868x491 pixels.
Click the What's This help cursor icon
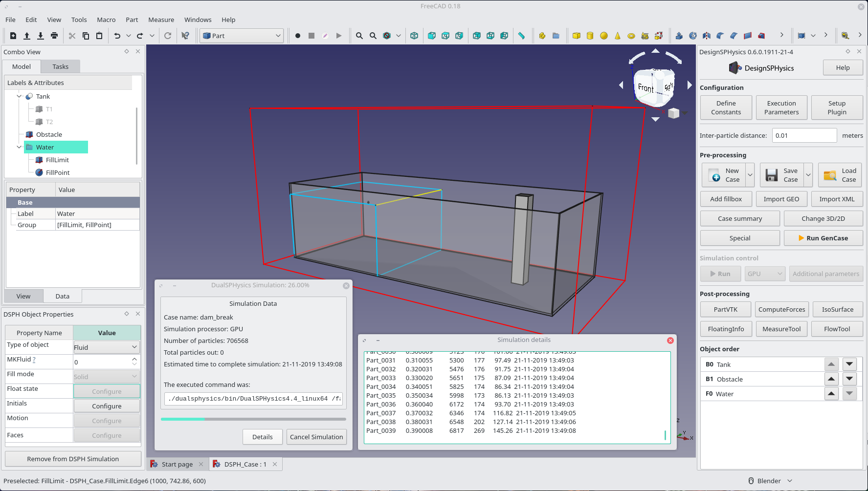185,36
